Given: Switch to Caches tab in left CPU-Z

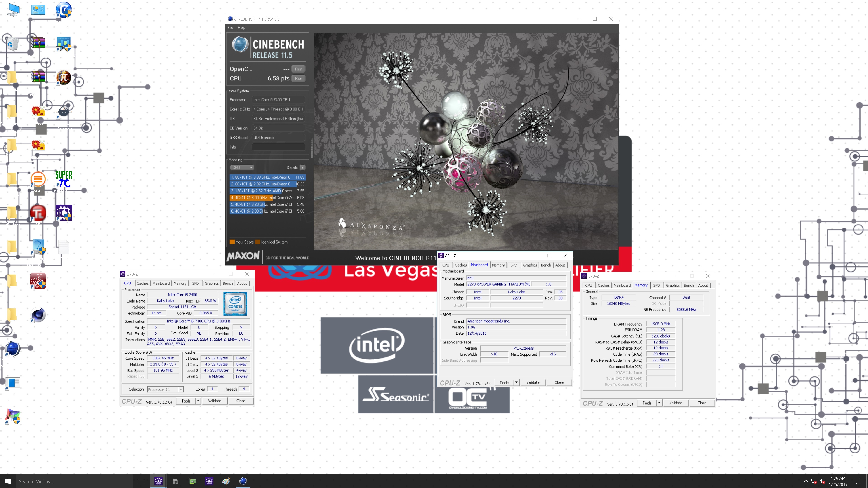Looking at the screenshot, I should point(143,283).
